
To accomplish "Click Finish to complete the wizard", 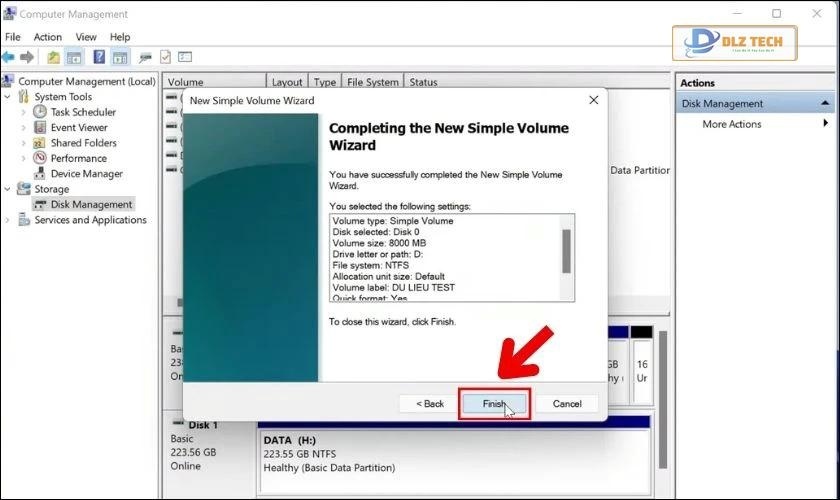I will pos(494,404).
